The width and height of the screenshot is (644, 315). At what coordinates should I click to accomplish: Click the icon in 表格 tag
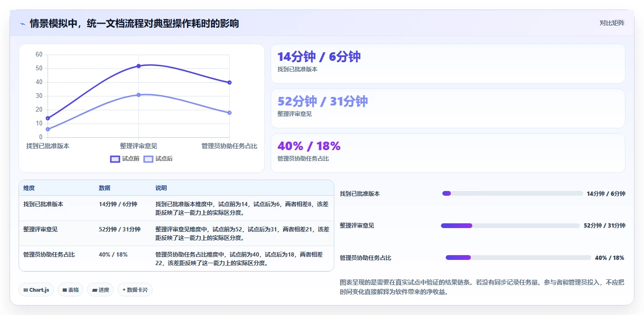click(64, 290)
